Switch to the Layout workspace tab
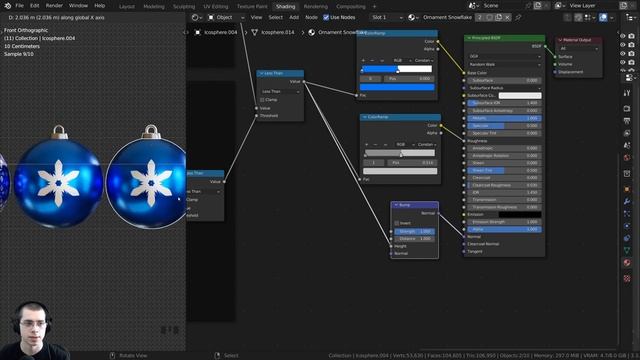 point(127,7)
